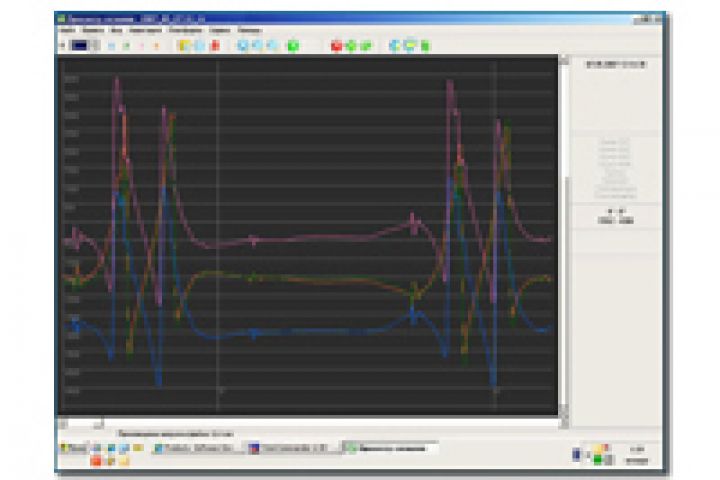Click the horizontal scrollbar thumb under the chart

click(x=99, y=424)
